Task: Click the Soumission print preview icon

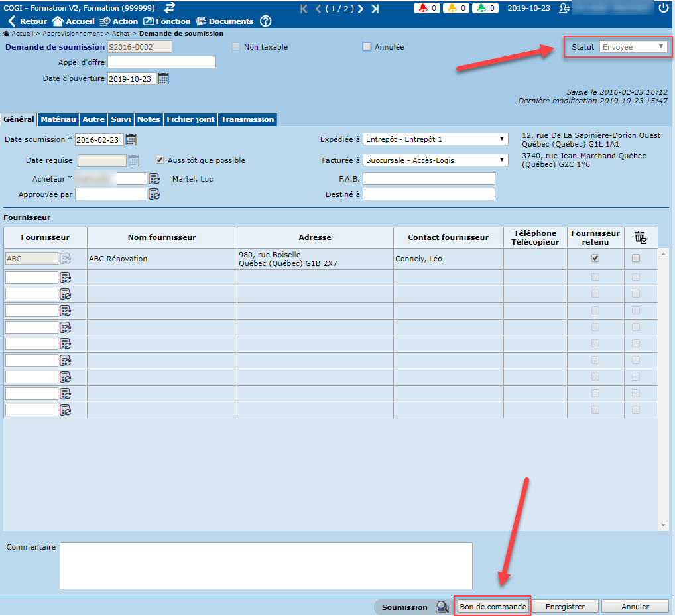Action: click(442, 607)
